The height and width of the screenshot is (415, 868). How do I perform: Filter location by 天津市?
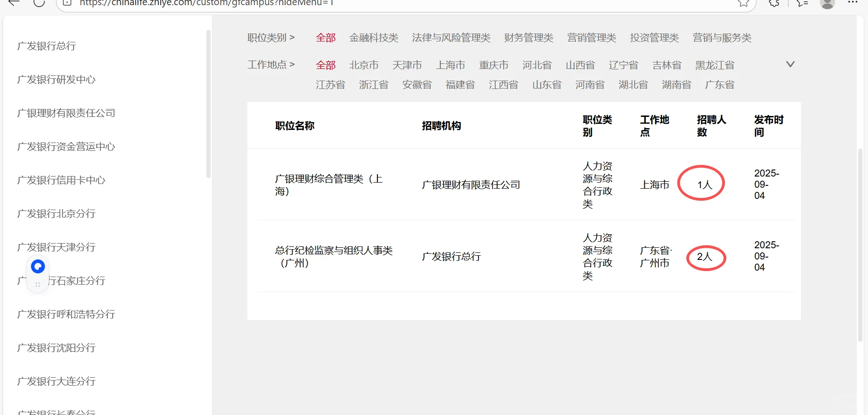407,65
